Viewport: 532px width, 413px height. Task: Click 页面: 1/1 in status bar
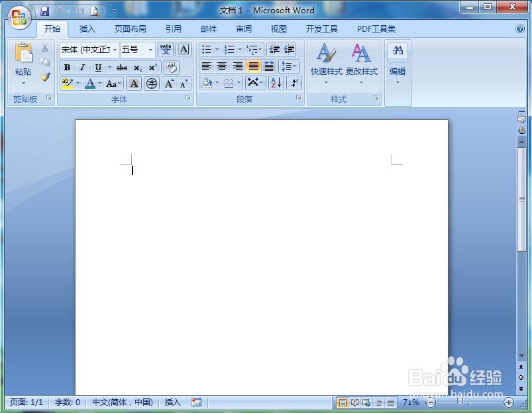(x=27, y=402)
